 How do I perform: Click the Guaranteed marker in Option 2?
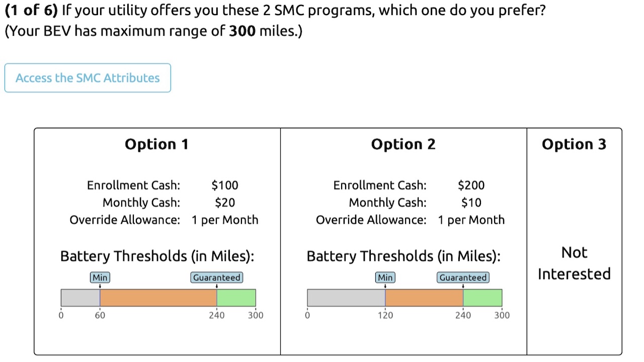point(463,278)
